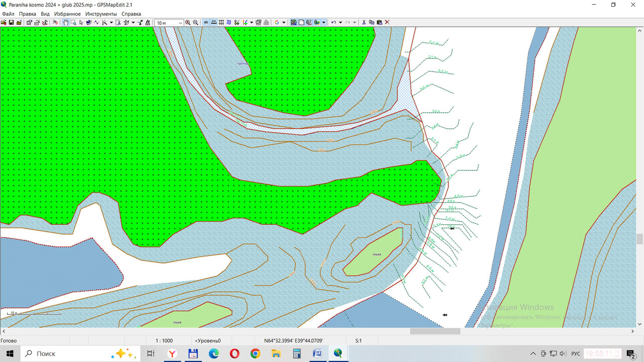Image resolution: width=644 pixels, height=362 pixels.
Task: Click the Save floppy disk icon
Action: [11, 23]
